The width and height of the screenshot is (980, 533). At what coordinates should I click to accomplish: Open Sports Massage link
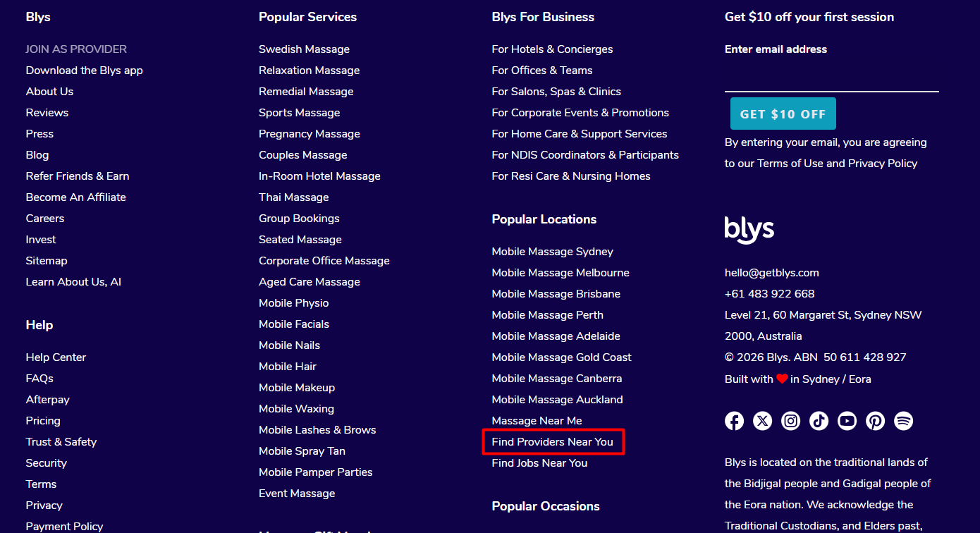[300, 113]
